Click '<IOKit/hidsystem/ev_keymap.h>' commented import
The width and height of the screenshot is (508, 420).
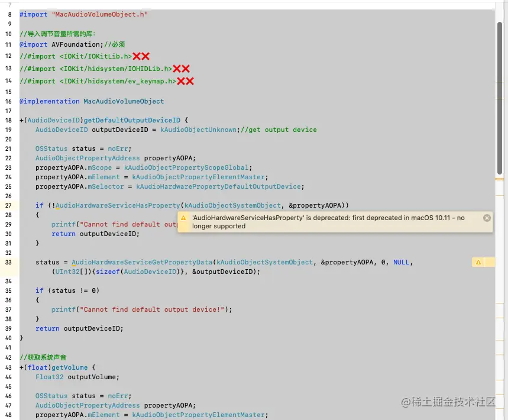pos(118,81)
